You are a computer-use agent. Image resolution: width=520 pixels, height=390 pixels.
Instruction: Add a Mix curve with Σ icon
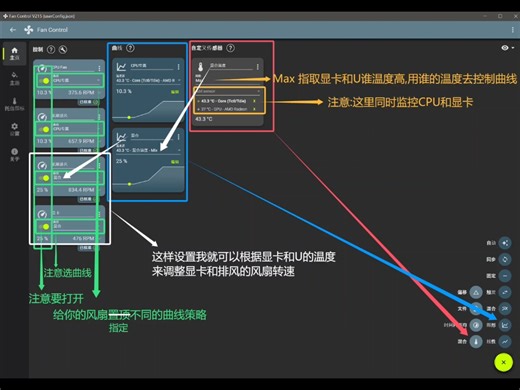tap(505, 309)
